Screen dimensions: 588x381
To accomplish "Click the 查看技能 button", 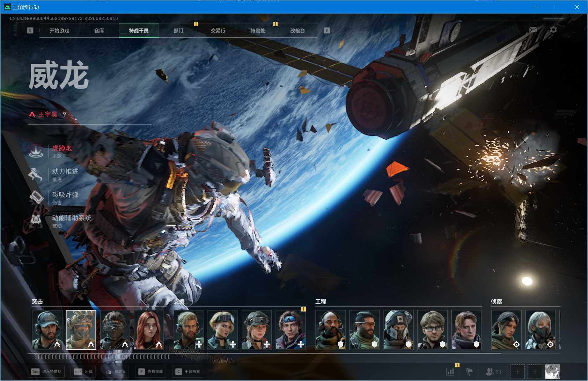I will tap(150, 372).
